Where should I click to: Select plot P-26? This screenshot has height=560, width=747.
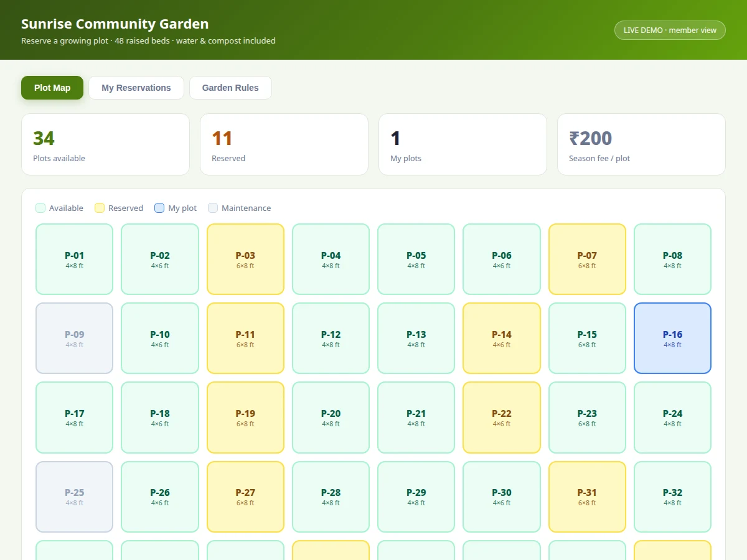coord(160,497)
